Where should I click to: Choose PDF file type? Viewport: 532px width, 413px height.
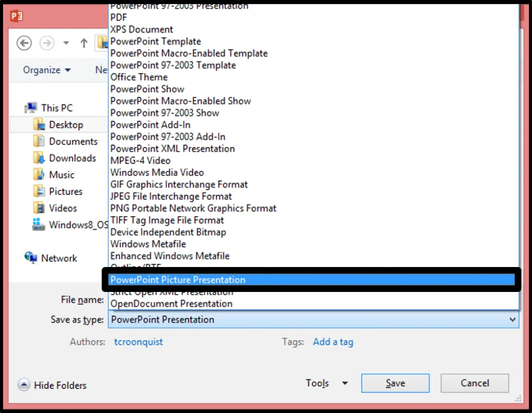313,17
